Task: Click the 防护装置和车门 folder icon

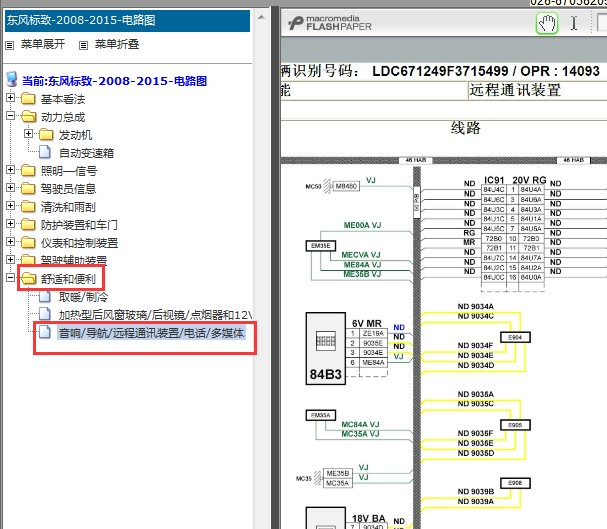Action: pos(28,224)
